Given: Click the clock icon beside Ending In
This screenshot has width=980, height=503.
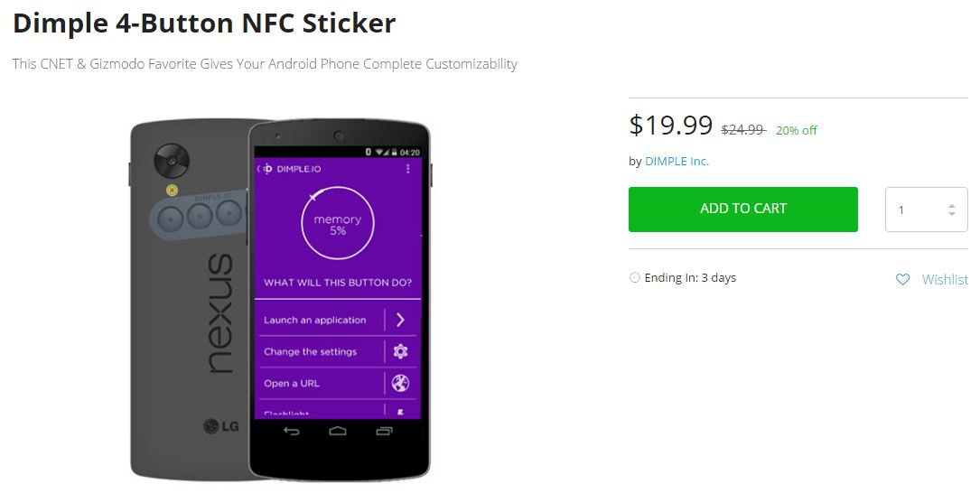Looking at the screenshot, I should [634, 278].
